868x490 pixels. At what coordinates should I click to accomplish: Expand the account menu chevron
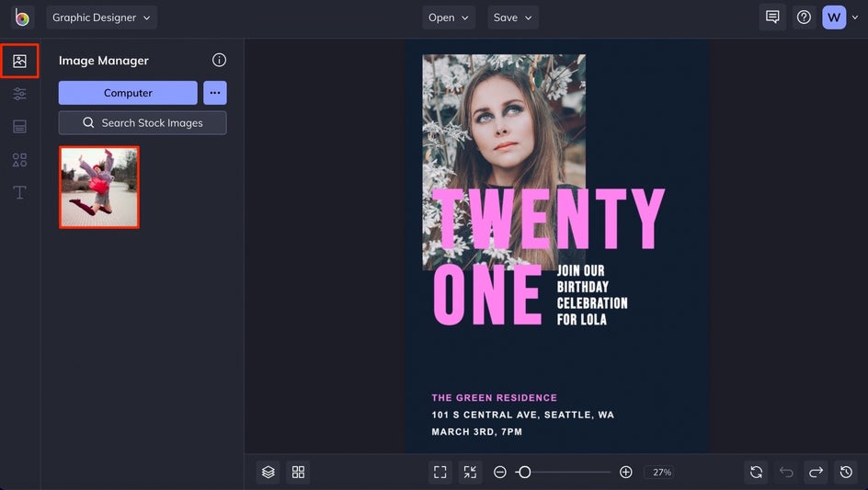coord(855,17)
